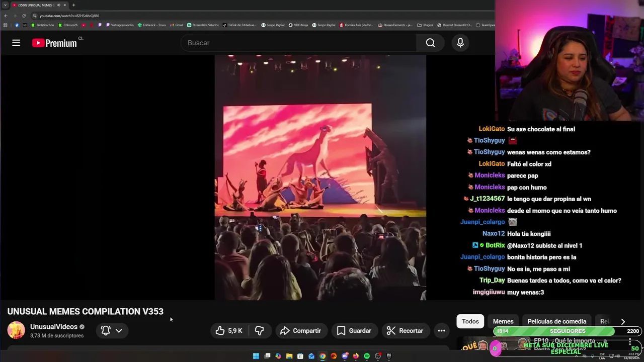Expand the notification bell dropdown
This screenshot has width=644, height=362.
pyautogui.click(x=112, y=330)
